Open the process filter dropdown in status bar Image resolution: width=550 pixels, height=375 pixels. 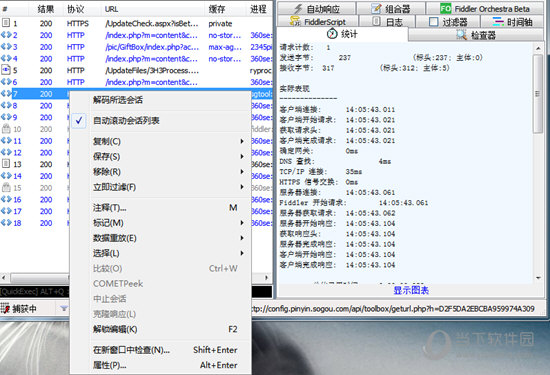click(x=63, y=308)
